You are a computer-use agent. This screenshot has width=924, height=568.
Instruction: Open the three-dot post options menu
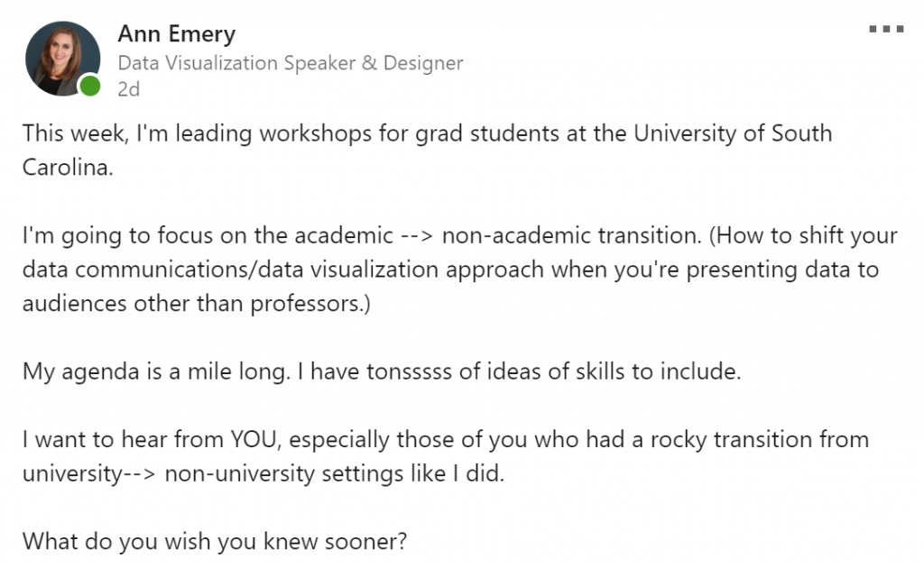[885, 30]
